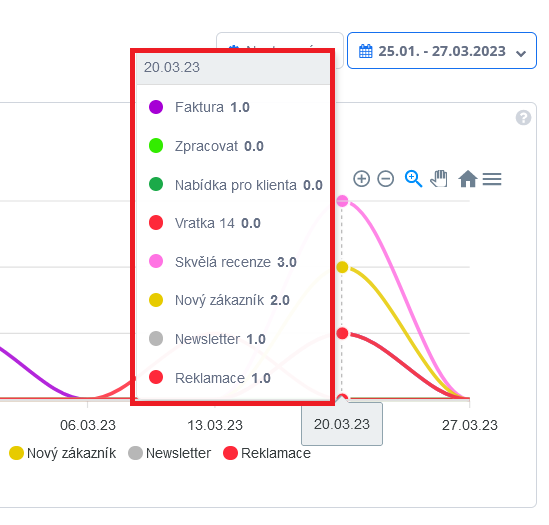This screenshot has width=549, height=525.
Task: Click the red Reklamace data point marker
Action: click(x=342, y=333)
